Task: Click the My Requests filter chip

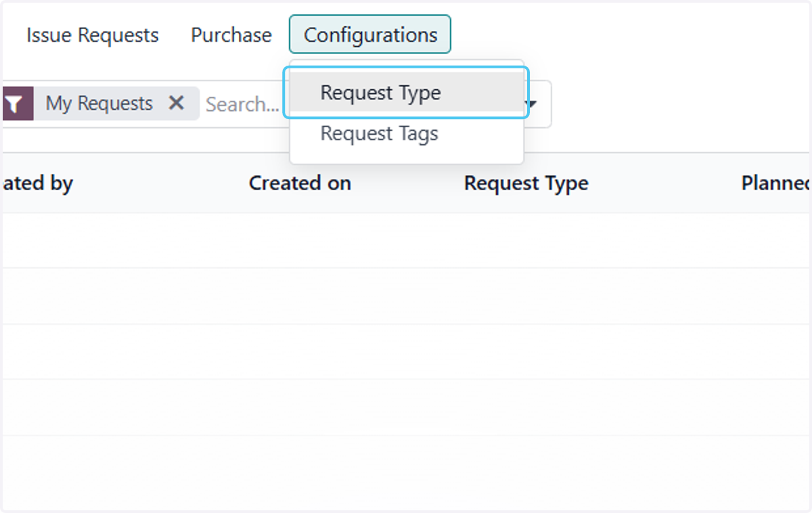Action: pos(99,104)
